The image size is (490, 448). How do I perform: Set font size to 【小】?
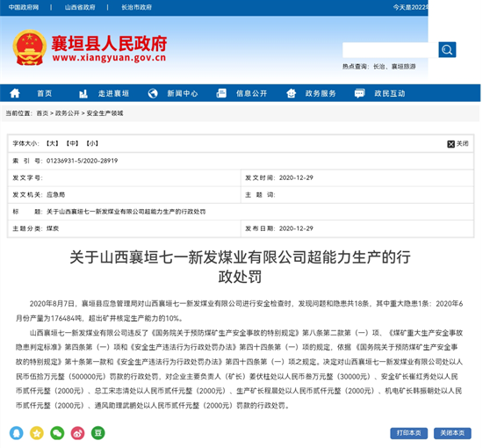pos(92,143)
